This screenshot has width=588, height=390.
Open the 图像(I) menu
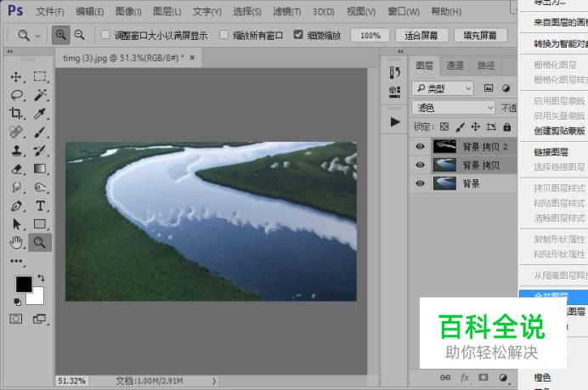[x=128, y=12]
